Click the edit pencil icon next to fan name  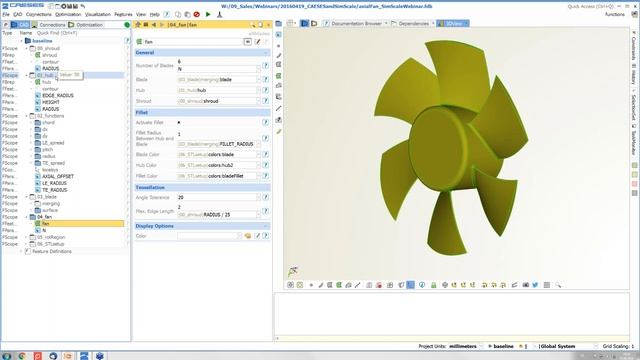[x=258, y=42]
